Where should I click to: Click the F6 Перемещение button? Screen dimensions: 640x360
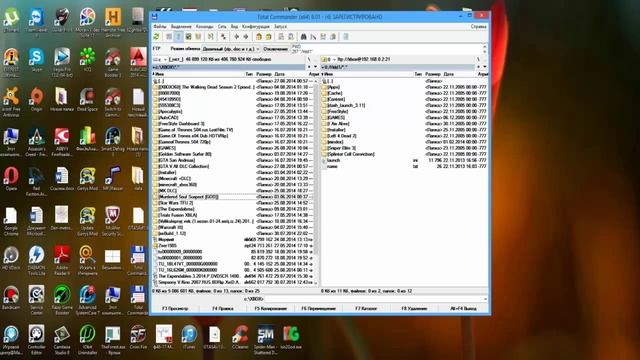(318, 309)
